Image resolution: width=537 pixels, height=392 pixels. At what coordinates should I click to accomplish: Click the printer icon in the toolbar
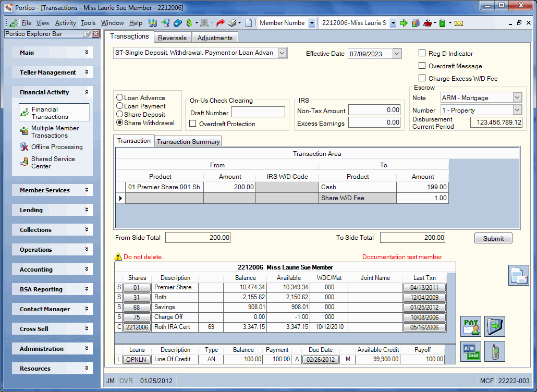pos(232,23)
